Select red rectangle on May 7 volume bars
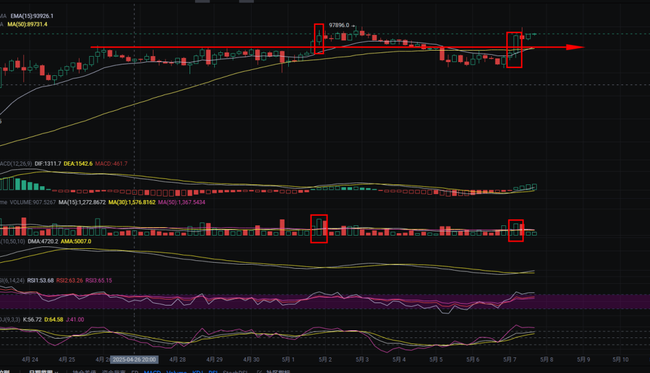650x373 pixels. point(516,230)
